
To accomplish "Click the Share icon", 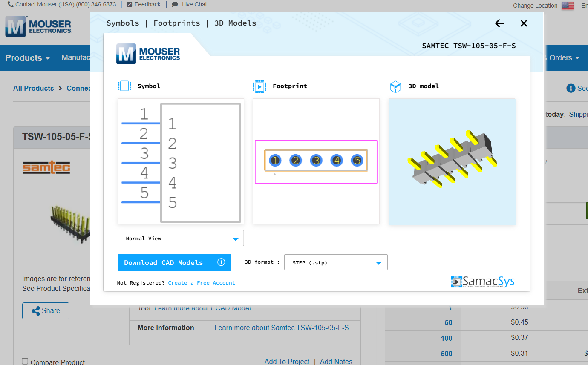I will tap(36, 310).
